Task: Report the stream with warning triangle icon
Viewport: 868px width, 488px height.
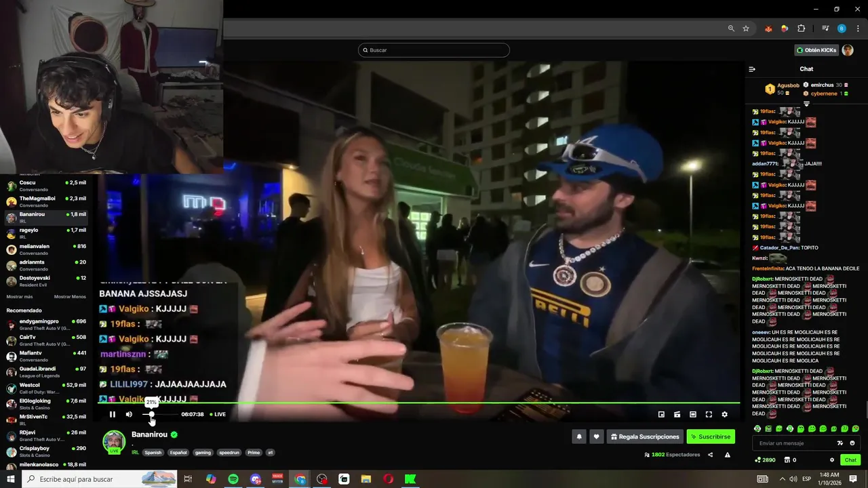Action: point(727,455)
